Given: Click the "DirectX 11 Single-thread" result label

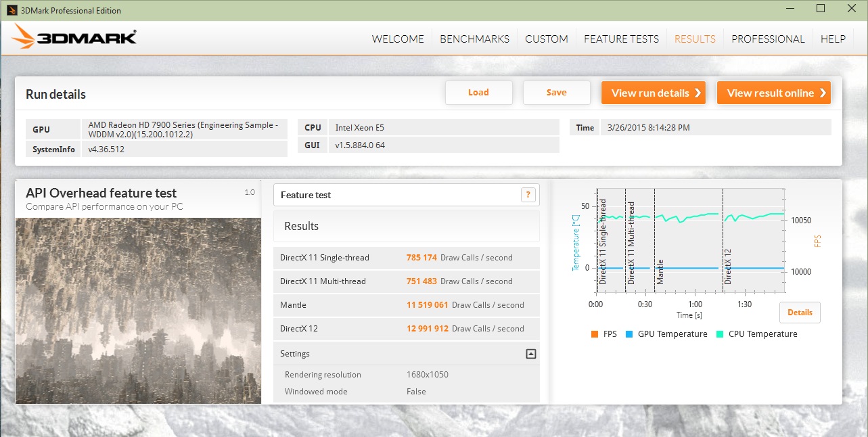Looking at the screenshot, I should pos(323,258).
